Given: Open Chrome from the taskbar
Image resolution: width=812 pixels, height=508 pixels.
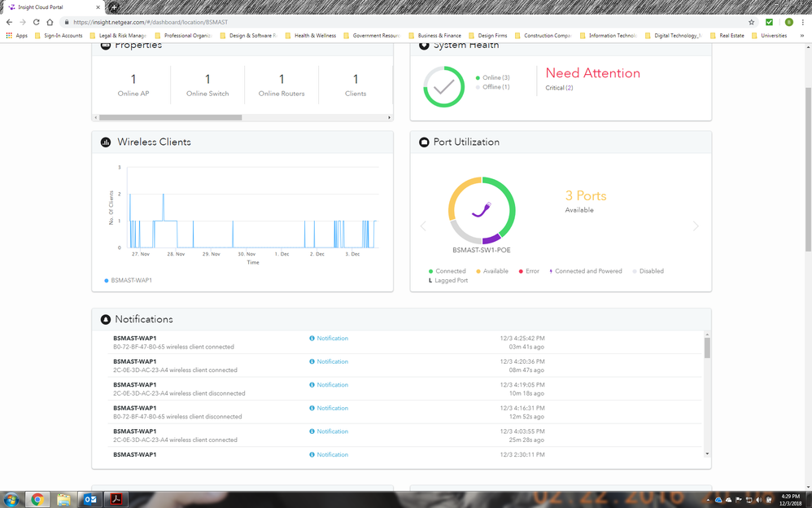Looking at the screenshot, I should pyautogui.click(x=37, y=500).
